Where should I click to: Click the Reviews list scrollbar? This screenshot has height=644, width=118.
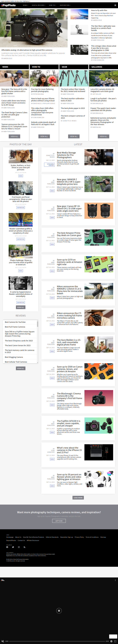pyautogui.click(x=38, y=341)
